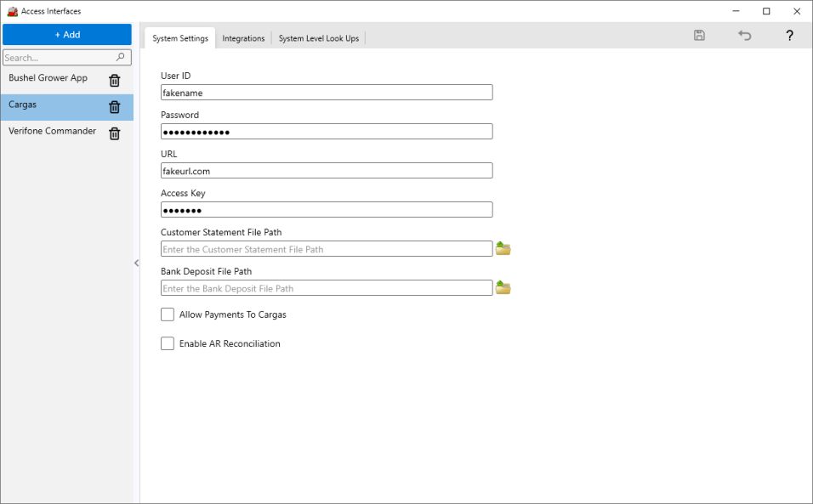Click the + Add button
This screenshot has width=813, height=504.
pos(67,35)
